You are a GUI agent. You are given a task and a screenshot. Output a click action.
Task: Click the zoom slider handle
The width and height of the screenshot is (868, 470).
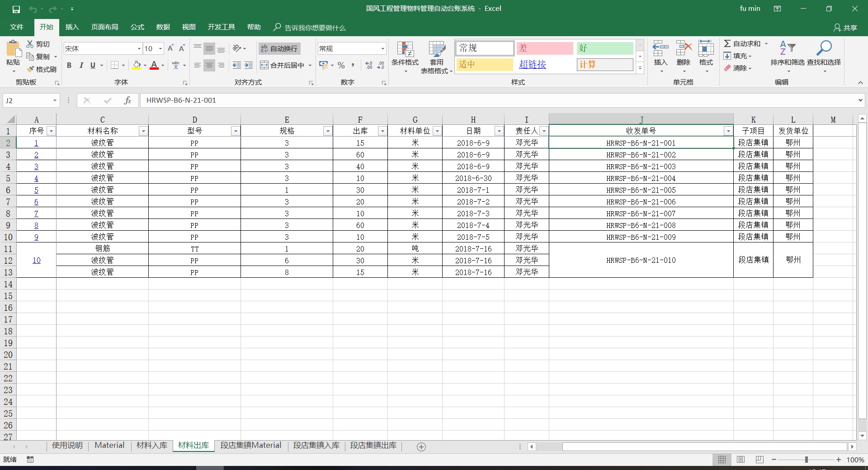click(x=806, y=460)
